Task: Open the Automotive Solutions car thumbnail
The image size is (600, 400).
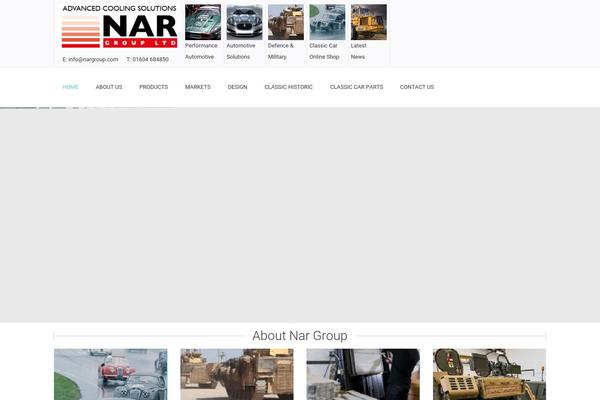Action: (244, 22)
